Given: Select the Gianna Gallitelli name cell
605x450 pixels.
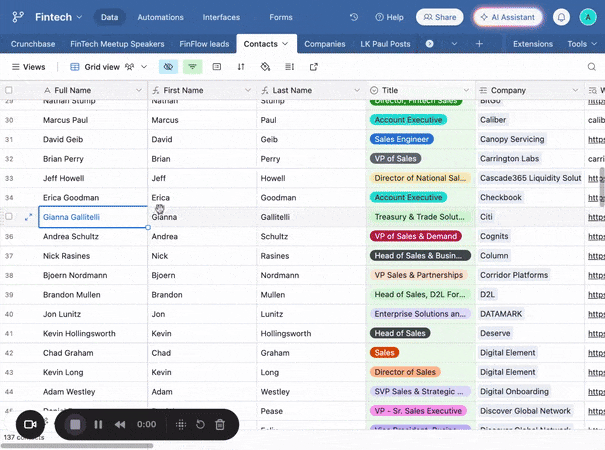Looking at the screenshot, I should click(93, 217).
